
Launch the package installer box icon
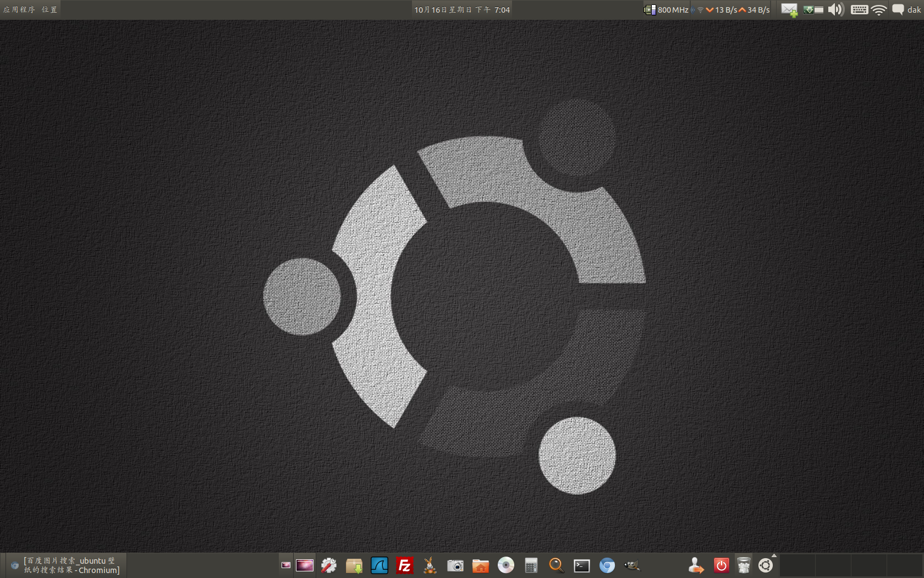(x=354, y=565)
